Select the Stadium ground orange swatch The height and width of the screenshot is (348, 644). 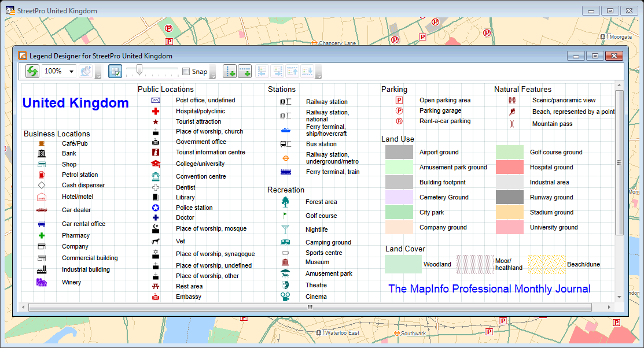click(x=509, y=212)
